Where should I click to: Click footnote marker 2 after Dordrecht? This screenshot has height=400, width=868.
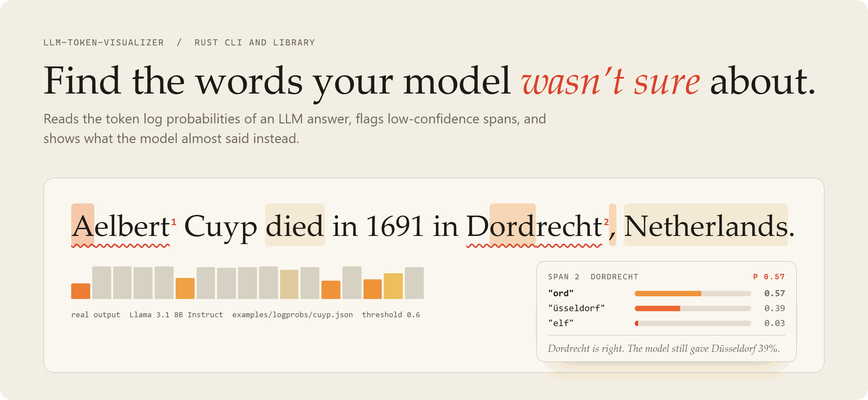[606, 222]
